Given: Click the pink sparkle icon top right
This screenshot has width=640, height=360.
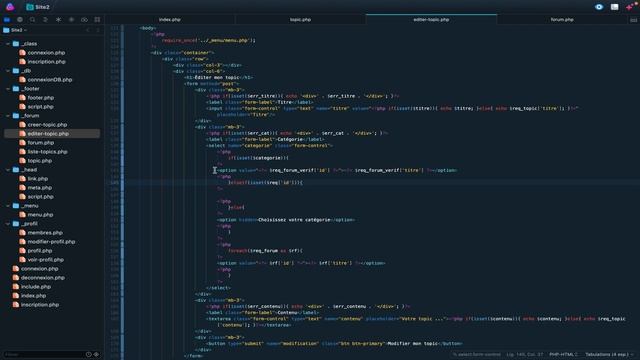Looking at the screenshot, I should (x=631, y=7).
